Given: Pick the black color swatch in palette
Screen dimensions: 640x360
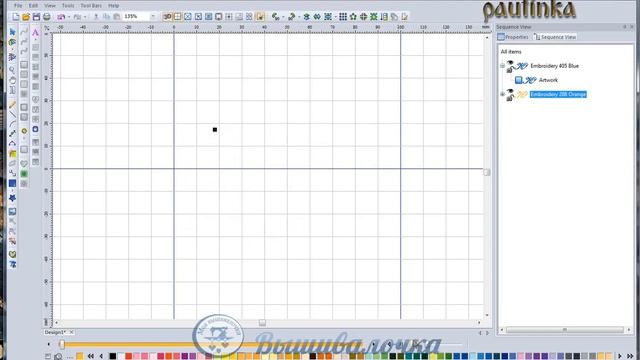Looking at the screenshot, I should pyautogui.click(x=113, y=356).
